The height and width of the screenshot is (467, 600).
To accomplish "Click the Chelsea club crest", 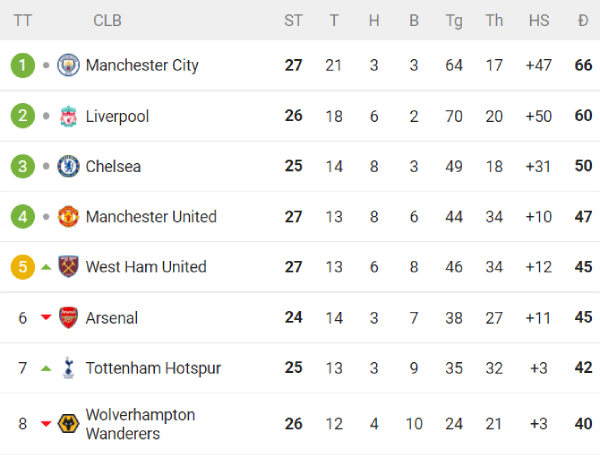I will 68,166.
